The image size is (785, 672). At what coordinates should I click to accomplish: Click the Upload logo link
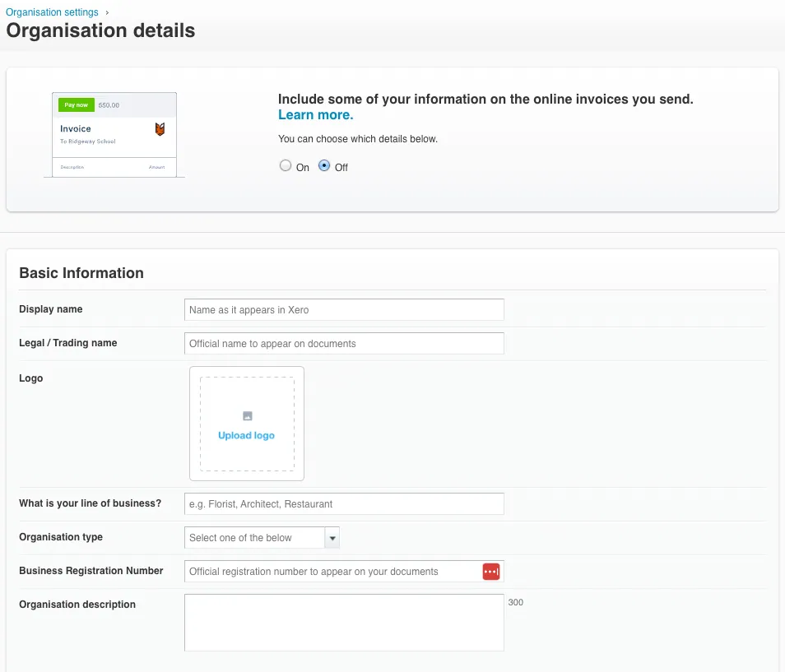click(246, 435)
